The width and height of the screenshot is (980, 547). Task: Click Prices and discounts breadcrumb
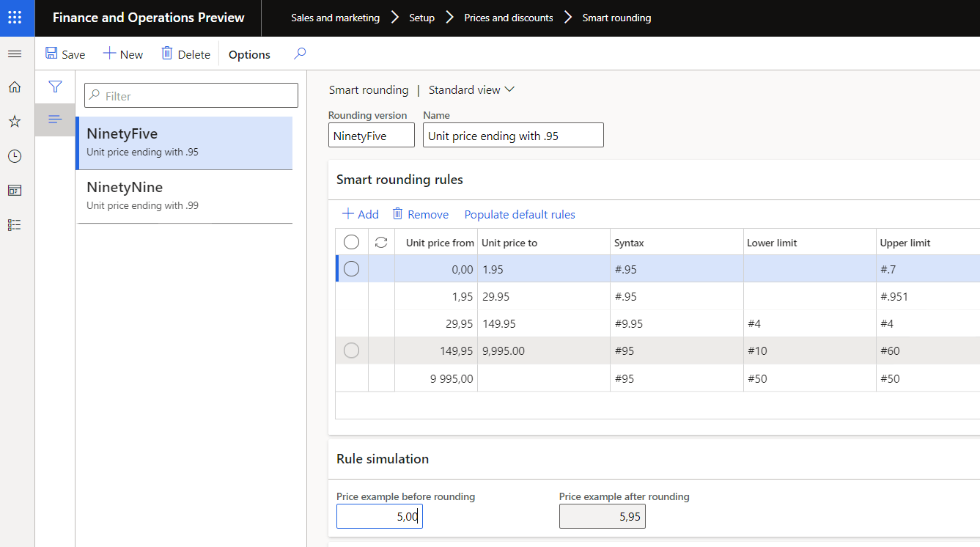coord(509,18)
